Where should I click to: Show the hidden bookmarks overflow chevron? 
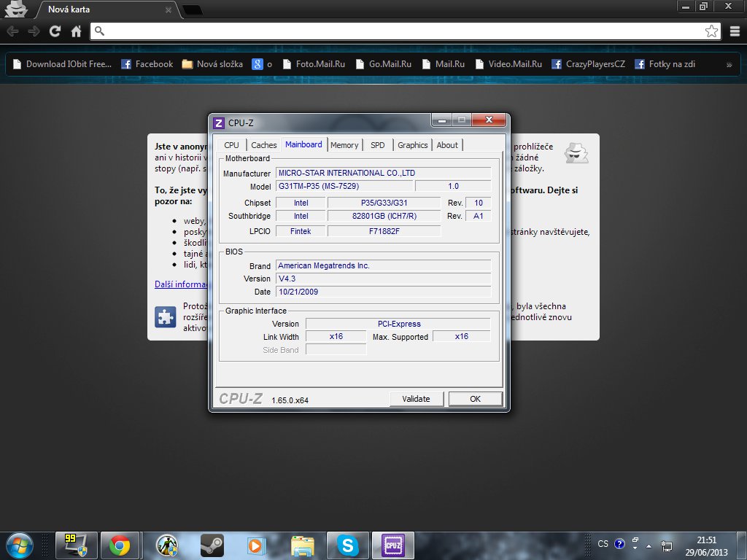coord(729,65)
